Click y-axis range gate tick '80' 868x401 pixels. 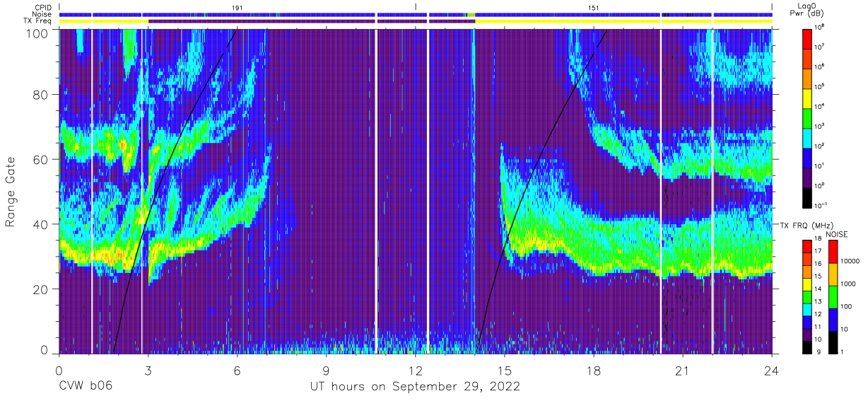[41, 94]
